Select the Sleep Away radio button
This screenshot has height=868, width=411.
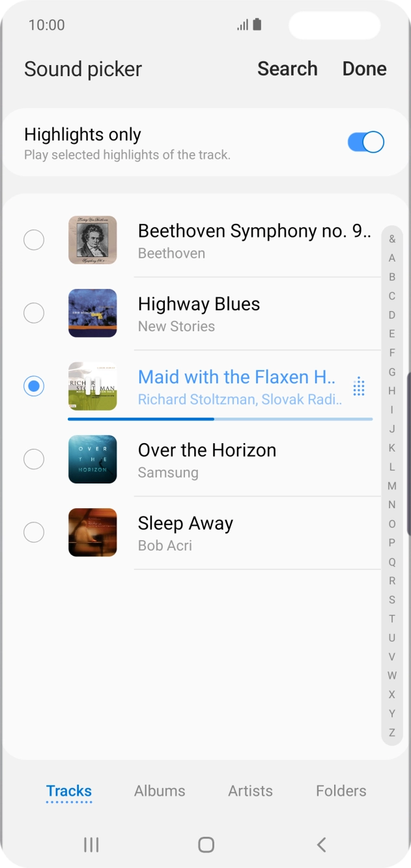click(x=34, y=532)
